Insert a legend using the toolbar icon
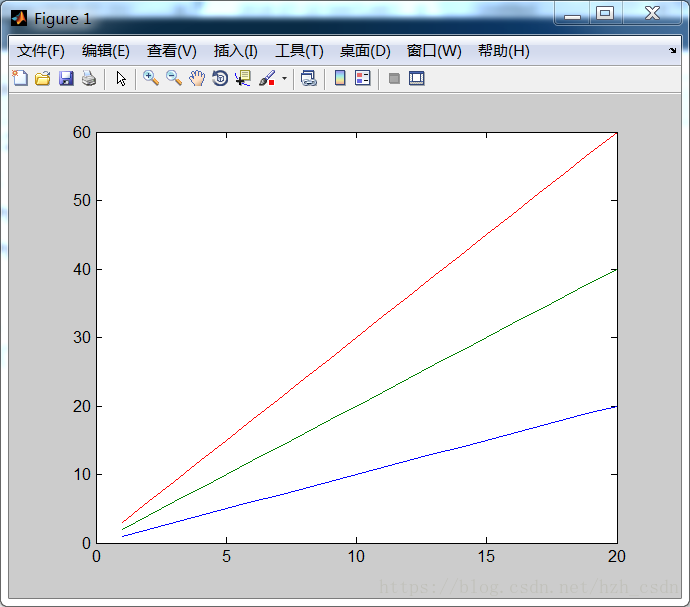The image size is (690, 607). tap(363, 78)
